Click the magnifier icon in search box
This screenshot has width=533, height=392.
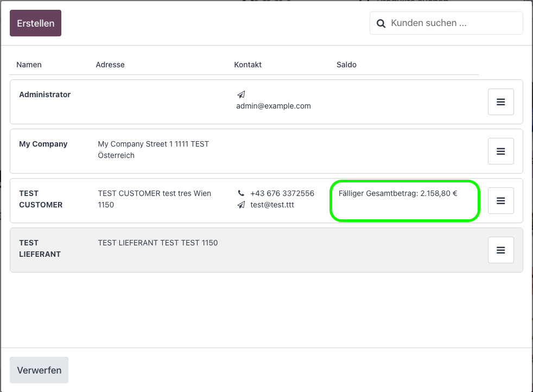pos(381,23)
